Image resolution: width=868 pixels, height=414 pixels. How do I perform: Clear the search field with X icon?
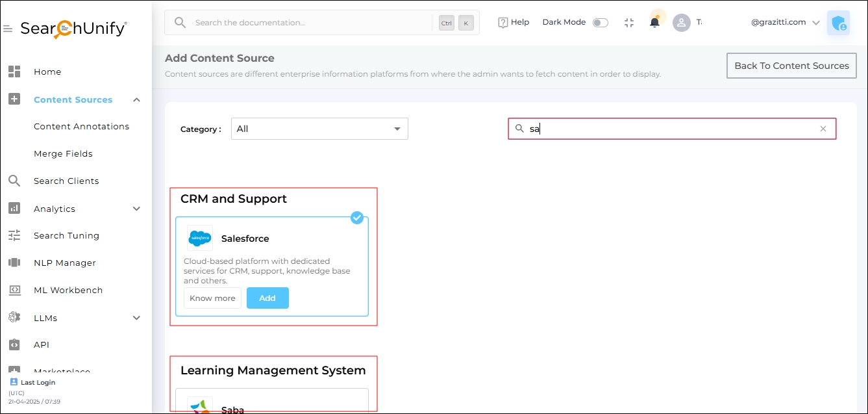pos(823,129)
